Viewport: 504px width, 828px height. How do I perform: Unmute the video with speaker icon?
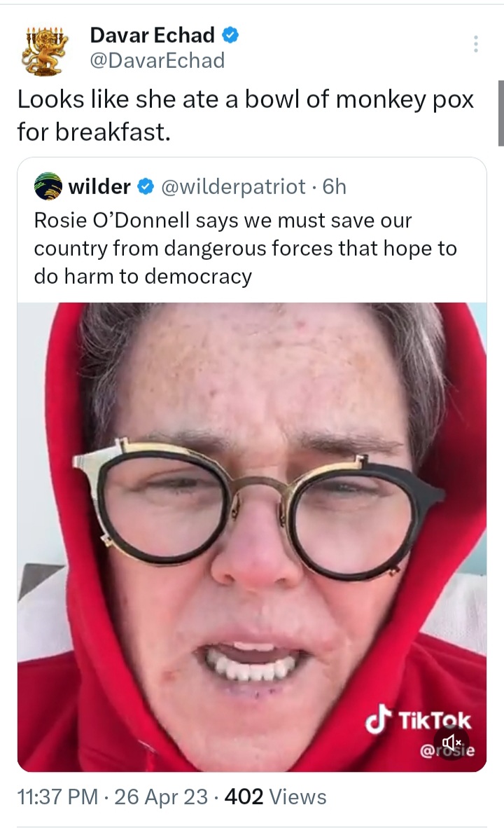pyautogui.click(x=451, y=743)
